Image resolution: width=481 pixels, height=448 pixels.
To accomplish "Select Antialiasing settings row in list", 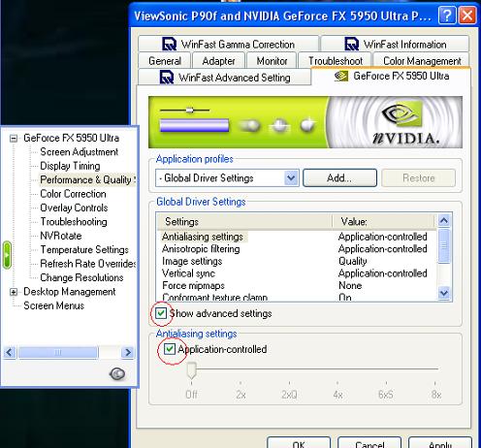I will (x=297, y=237).
